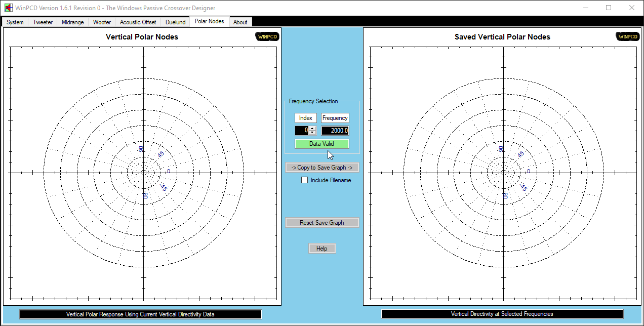Open the Tweeter tab
The width and height of the screenshot is (644, 326).
tap(43, 22)
